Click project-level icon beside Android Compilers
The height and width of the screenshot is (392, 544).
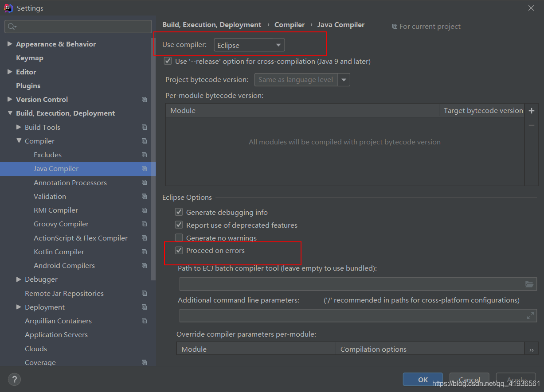144,266
